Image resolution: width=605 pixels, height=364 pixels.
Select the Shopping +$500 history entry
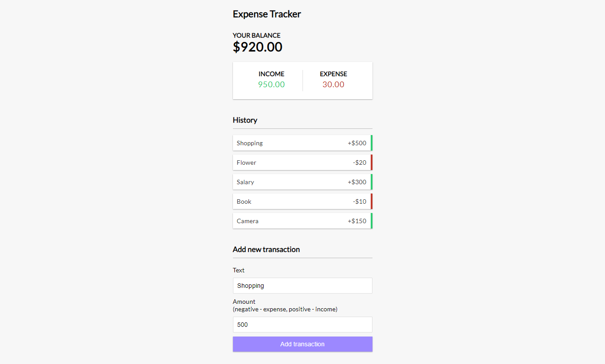tap(302, 143)
